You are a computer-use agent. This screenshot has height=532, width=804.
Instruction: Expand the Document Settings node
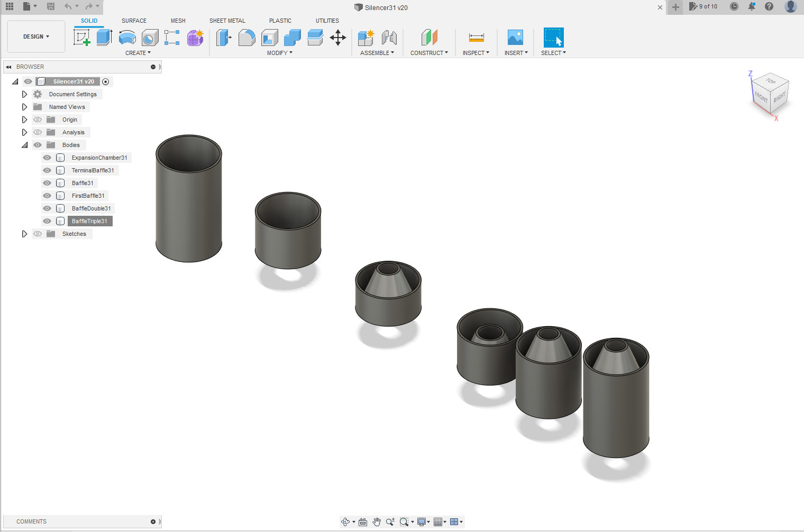tap(24, 94)
